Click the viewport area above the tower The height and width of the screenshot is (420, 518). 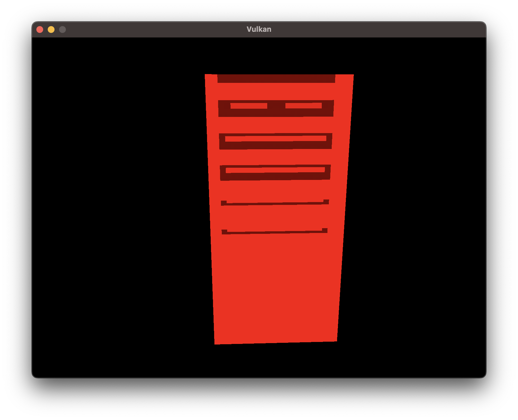275,54
